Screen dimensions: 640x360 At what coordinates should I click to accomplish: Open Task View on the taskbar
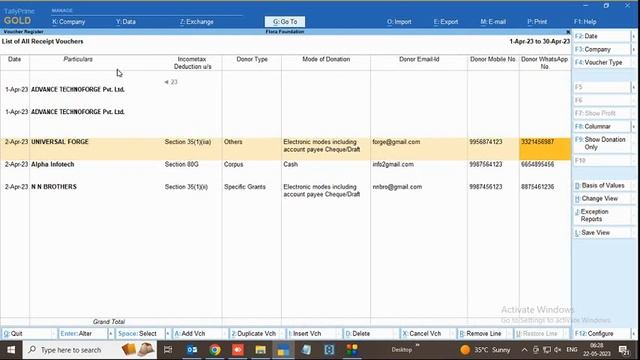click(x=168, y=350)
